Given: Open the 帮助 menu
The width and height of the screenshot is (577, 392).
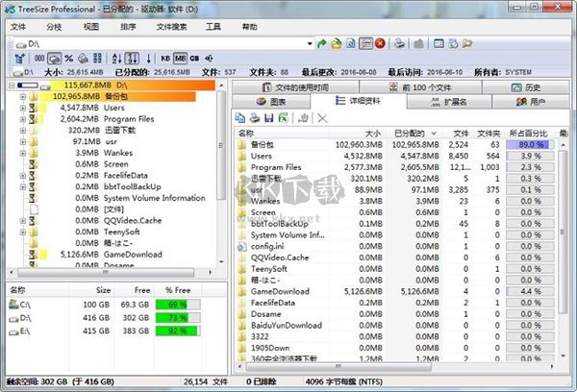Looking at the screenshot, I should (x=249, y=27).
